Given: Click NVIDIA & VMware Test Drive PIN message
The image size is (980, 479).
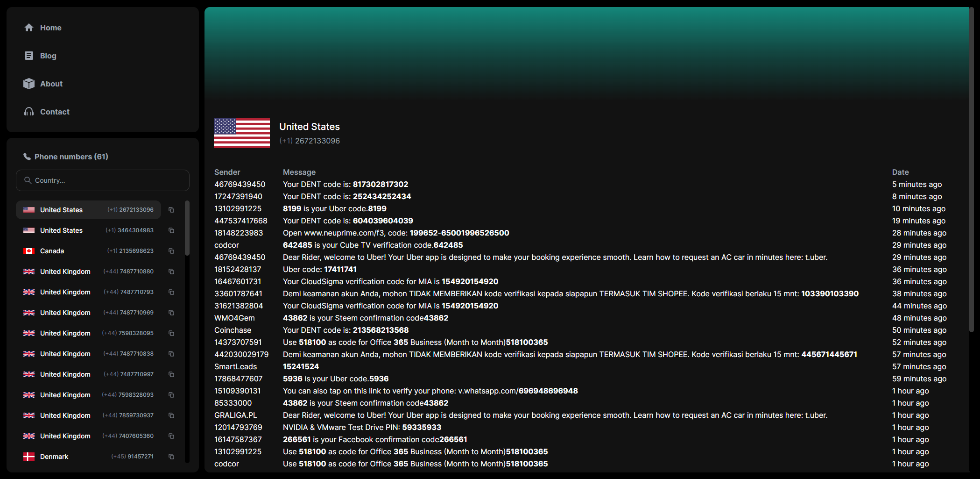Looking at the screenshot, I should [x=362, y=427].
